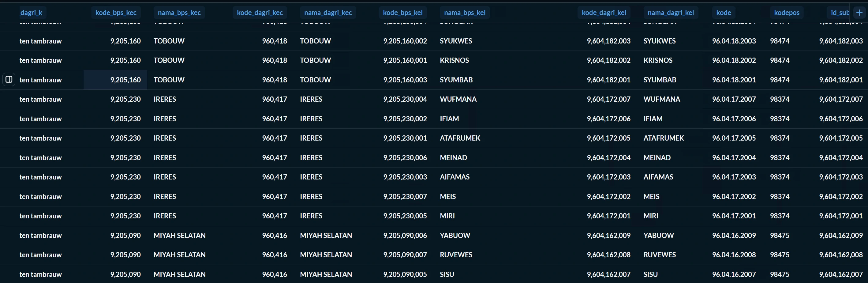Select cell with kode 96.04.17.2005
This screenshot has height=283, width=868.
[734, 138]
